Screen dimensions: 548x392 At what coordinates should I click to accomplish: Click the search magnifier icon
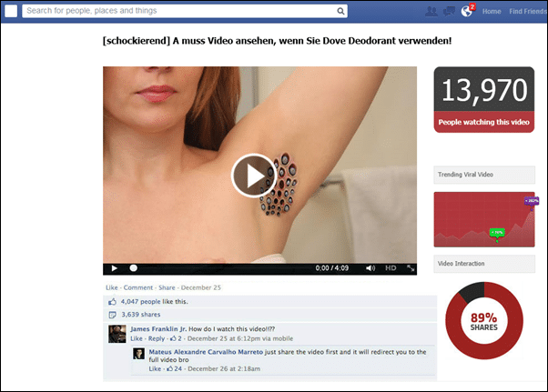tap(340, 11)
